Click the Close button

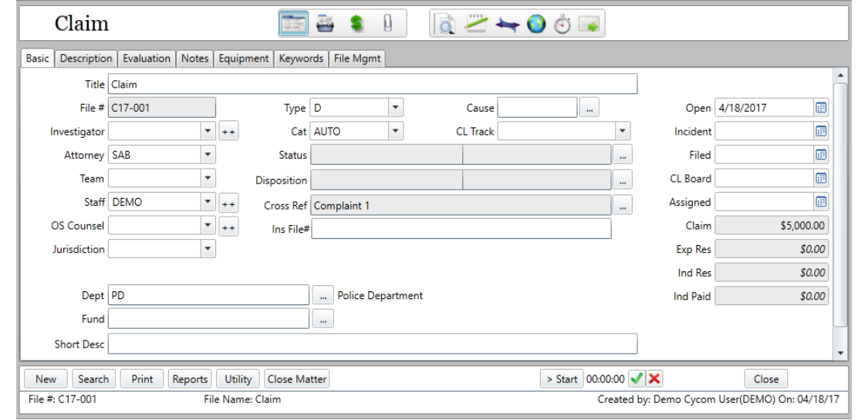(x=766, y=379)
